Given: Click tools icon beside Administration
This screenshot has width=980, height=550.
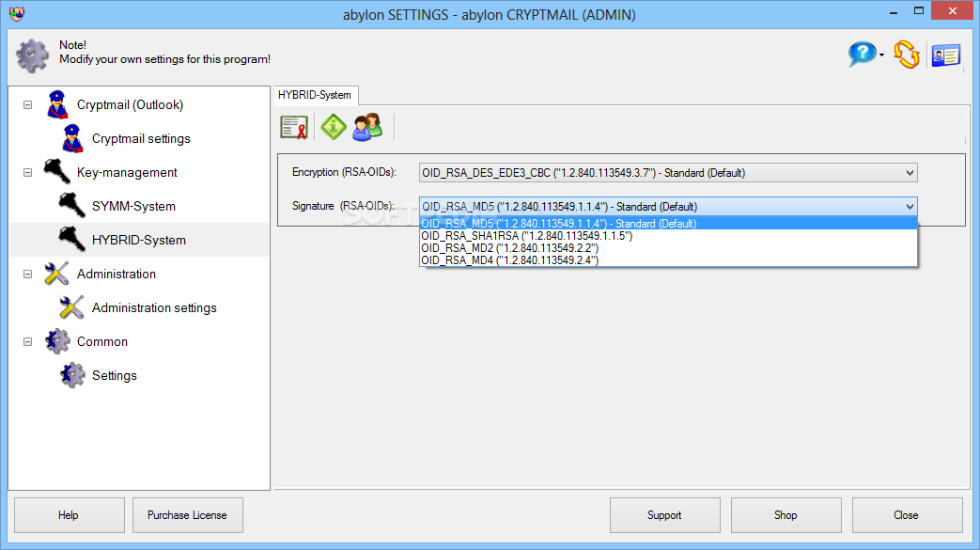Looking at the screenshot, I should [x=57, y=274].
